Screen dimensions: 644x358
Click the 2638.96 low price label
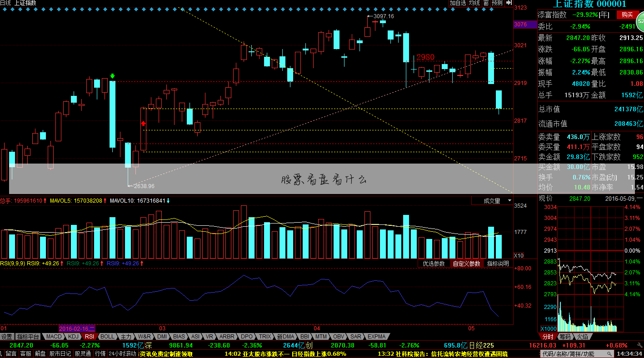pos(144,186)
